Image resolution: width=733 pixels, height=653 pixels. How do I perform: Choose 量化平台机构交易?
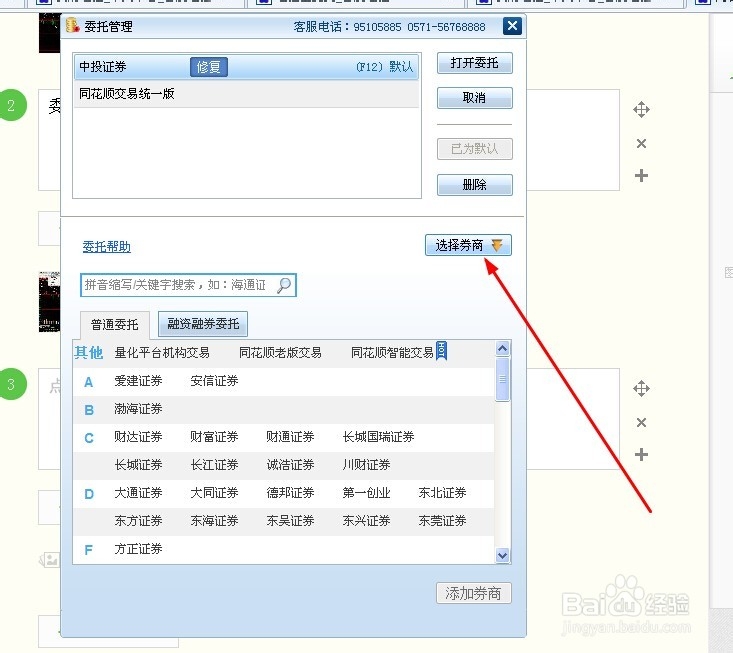pyautogui.click(x=162, y=353)
